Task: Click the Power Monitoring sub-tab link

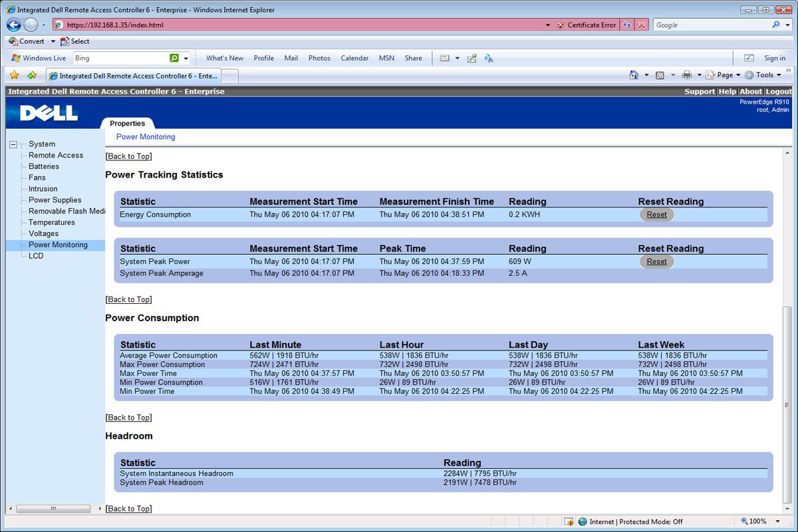Action: [146, 137]
